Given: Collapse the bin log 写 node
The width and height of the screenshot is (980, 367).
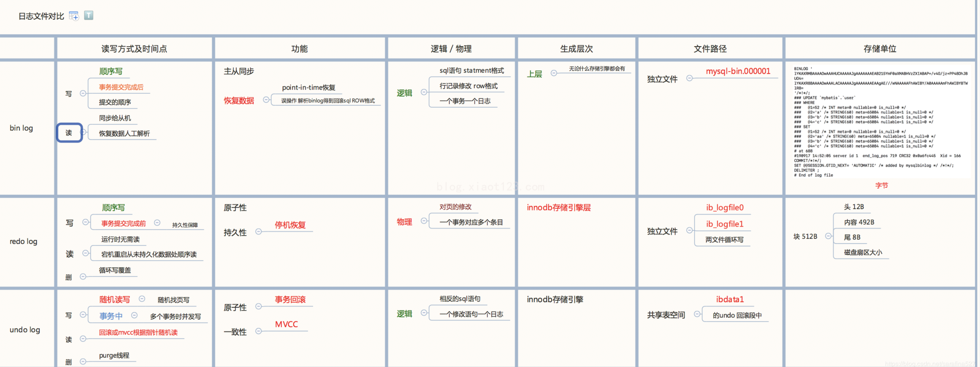Looking at the screenshot, I should (x=83, y=93).
